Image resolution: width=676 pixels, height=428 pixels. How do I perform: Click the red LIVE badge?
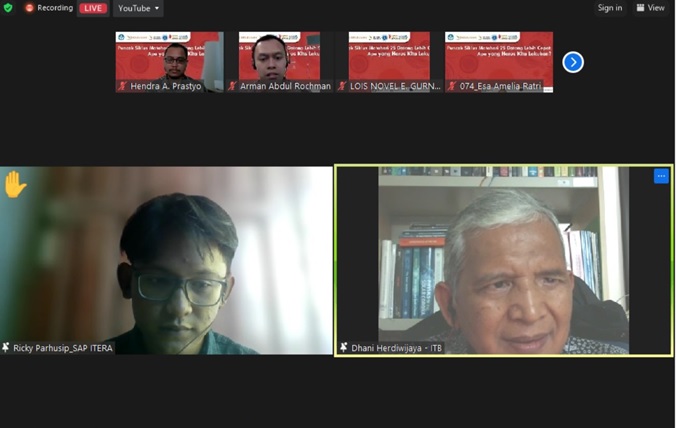tap(93, 8)
